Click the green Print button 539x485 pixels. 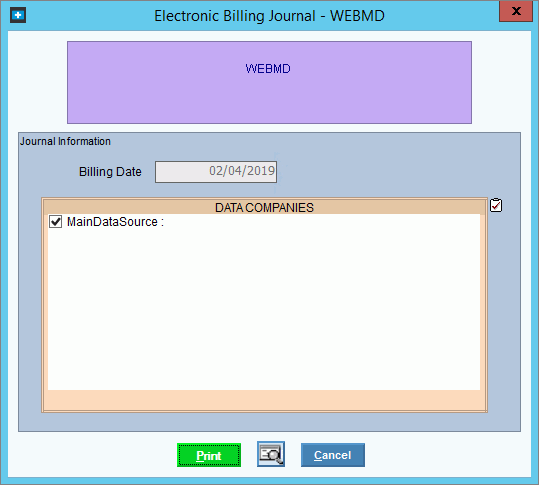pos(209,455)
